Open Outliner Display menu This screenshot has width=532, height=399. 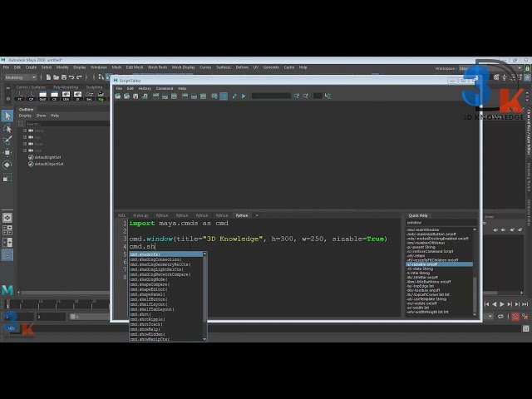[25, 116]
